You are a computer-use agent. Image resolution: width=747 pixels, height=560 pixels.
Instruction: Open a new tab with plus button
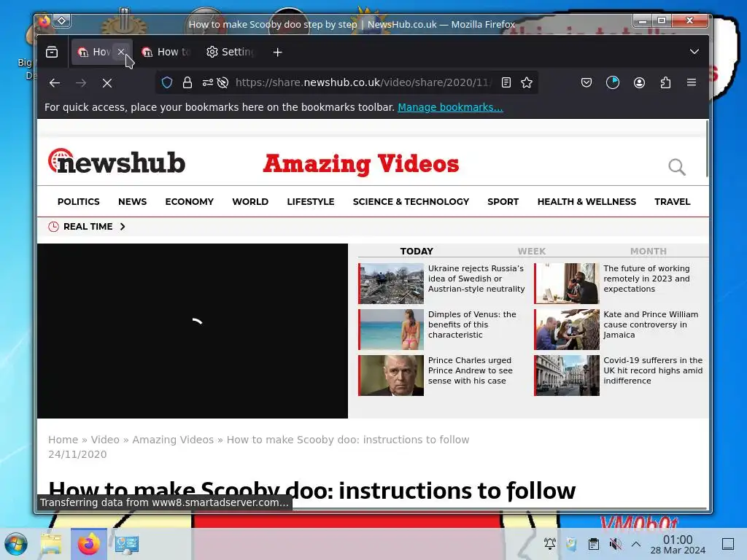(278, 52)
